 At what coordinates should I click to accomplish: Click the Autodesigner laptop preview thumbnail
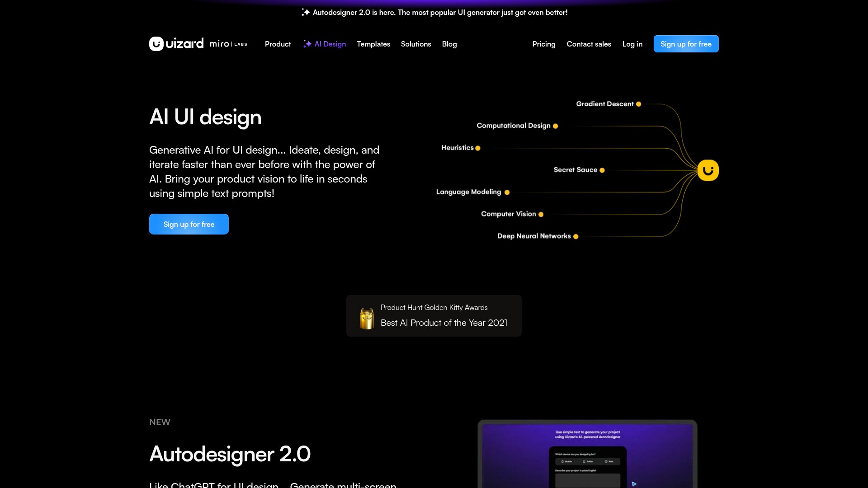(x=587, y=454)
